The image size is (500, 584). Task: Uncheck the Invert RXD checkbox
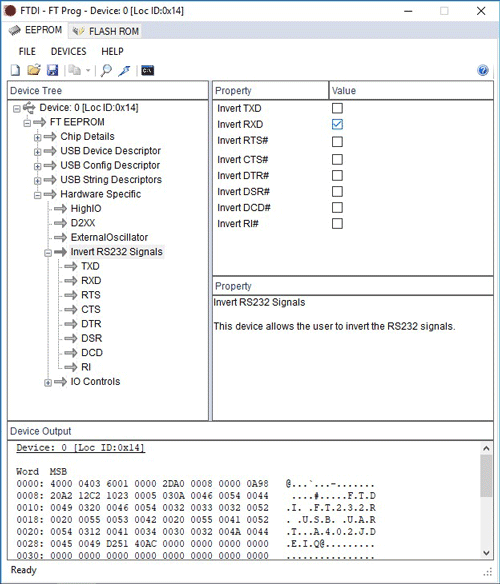(x=337, y=124)
